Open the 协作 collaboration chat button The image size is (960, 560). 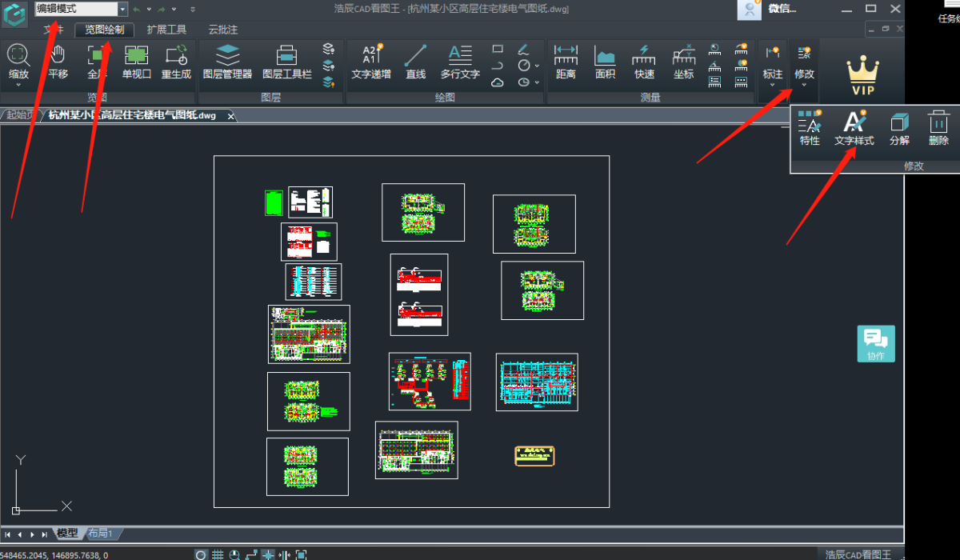click(876, 344)
